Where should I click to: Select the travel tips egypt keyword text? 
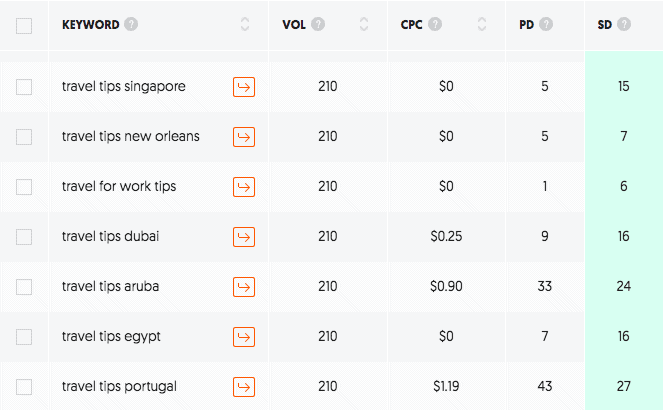click(x=111, y=337)
